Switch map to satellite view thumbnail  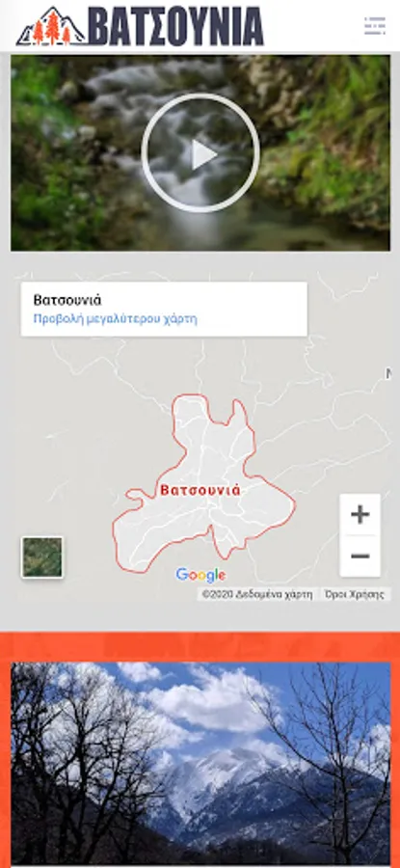[42, 556]
